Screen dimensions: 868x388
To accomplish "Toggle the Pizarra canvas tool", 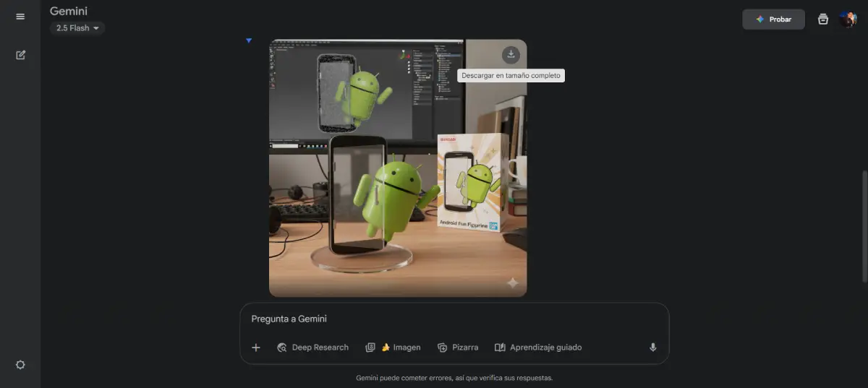I will pos(458,348).
